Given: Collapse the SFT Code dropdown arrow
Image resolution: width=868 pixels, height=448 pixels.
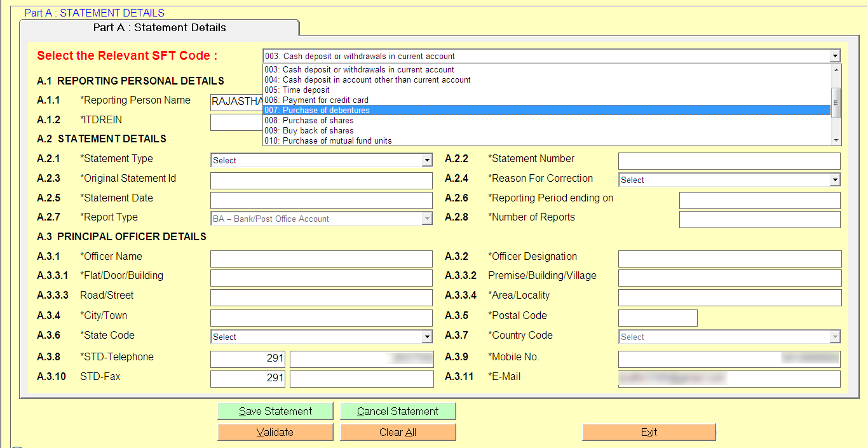Looking at the screenshot, I should click(x=835, y=57).
